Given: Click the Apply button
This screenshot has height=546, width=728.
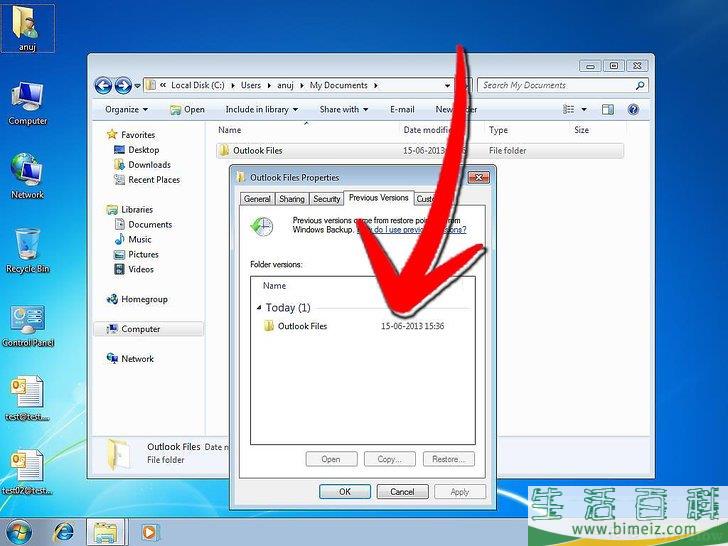Looking at the screenshot, I should (x=460, y=492).
